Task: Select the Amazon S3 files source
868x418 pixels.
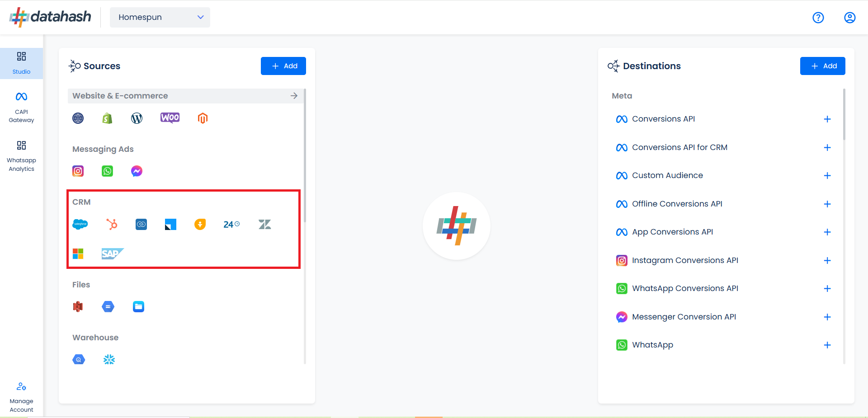Action: [78, 307]
